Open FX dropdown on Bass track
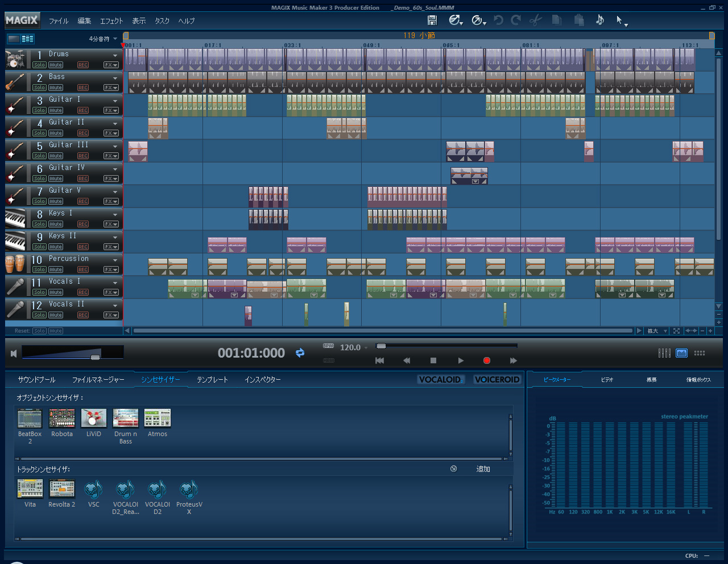 pos(111,88)
